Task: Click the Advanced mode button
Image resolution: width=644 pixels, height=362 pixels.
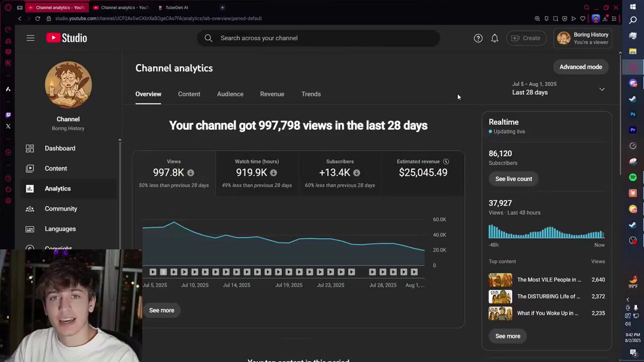Action: point(581,67)
